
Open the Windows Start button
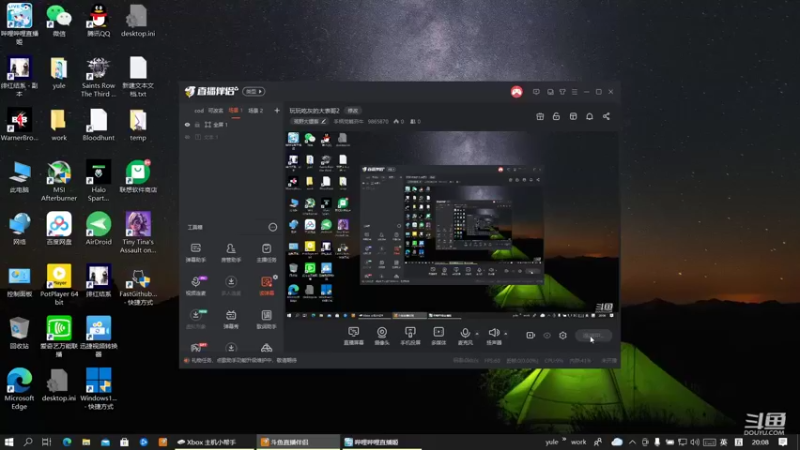(9, 442)
